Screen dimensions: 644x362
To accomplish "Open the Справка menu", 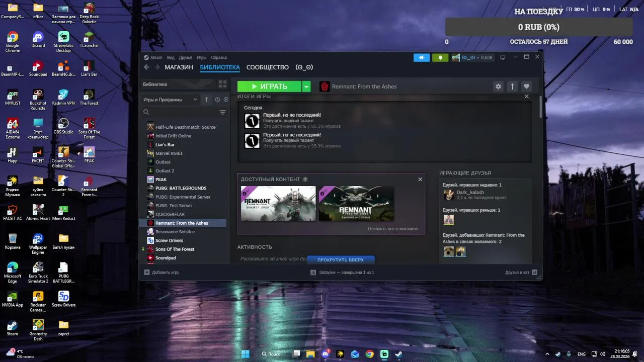I will point(219,57).
